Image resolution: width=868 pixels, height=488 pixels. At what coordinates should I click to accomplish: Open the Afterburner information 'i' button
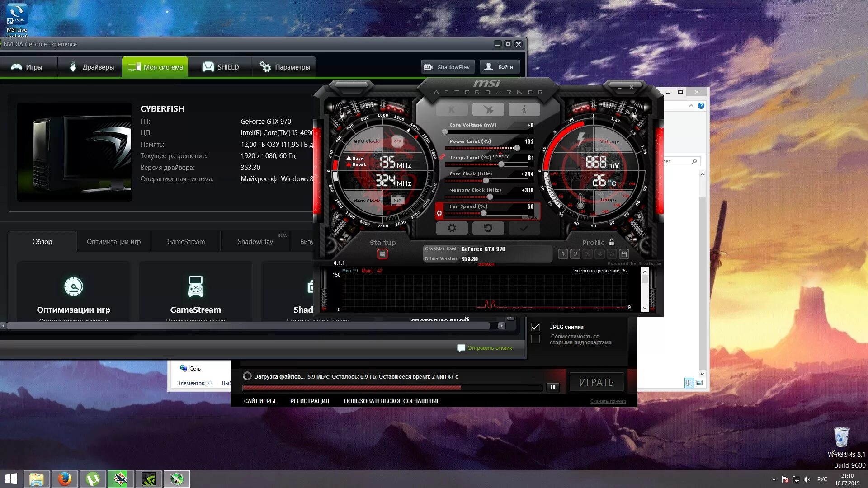click(524, 109)
